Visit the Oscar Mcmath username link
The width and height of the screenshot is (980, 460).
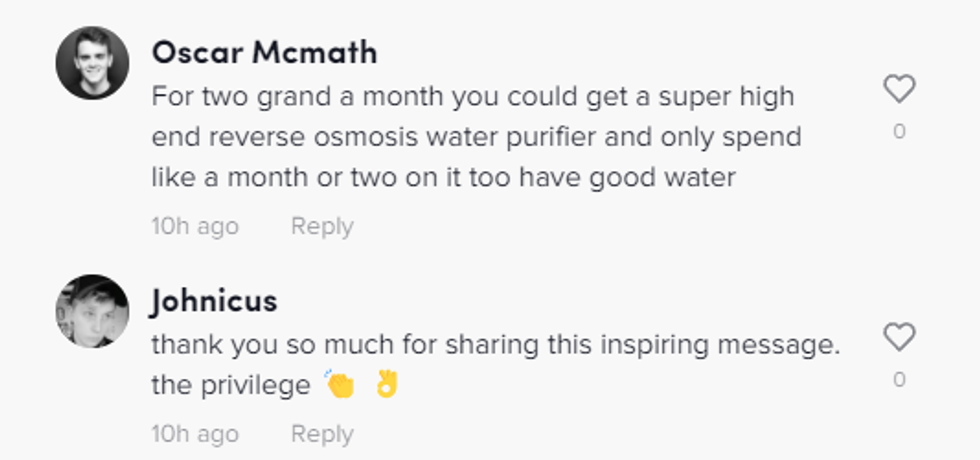[264, 52]
